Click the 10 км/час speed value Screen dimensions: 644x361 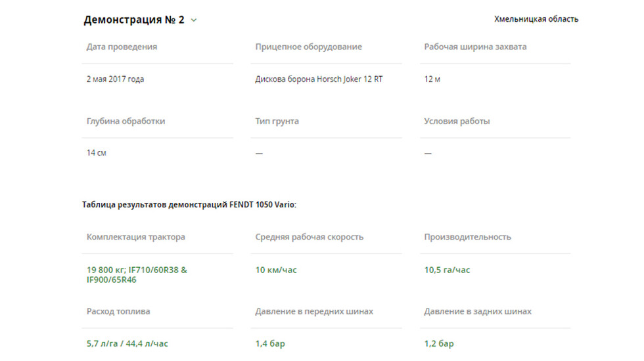(x=276, y=270)
